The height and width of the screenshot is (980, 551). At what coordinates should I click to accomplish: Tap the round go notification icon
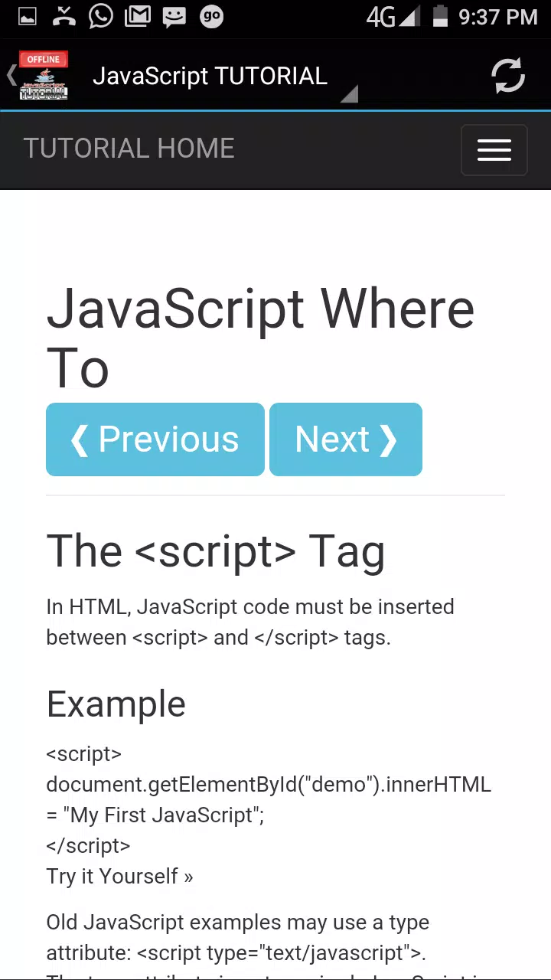click(211, 16)
